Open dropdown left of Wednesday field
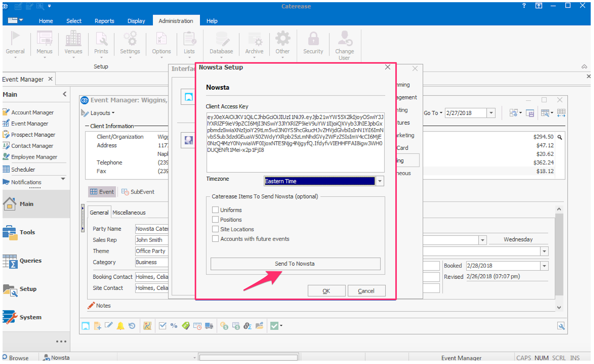 (483, 240)
